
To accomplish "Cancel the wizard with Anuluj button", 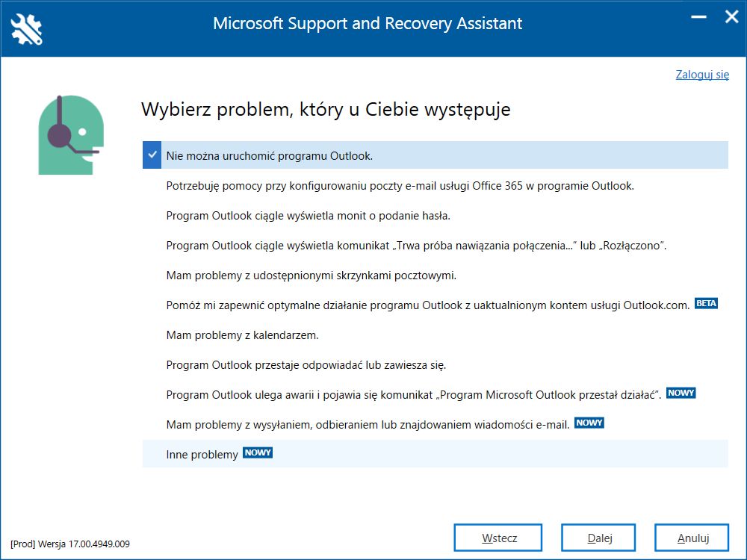I will (692, 538).
